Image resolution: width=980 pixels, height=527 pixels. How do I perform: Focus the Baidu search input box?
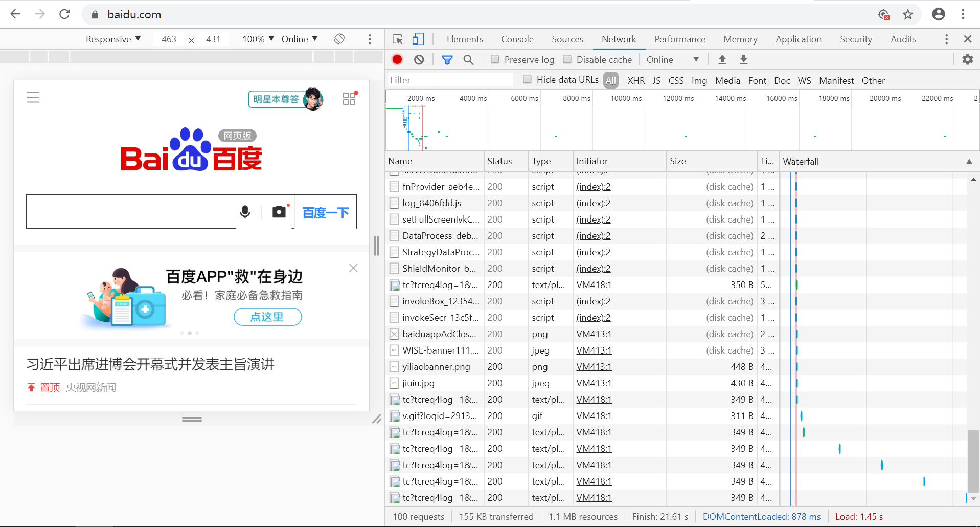pos(132,212)
